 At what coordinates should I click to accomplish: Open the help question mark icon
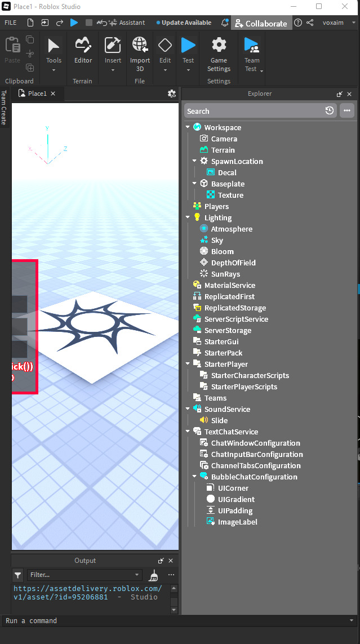pyautogui.click(x=299, y=23)
